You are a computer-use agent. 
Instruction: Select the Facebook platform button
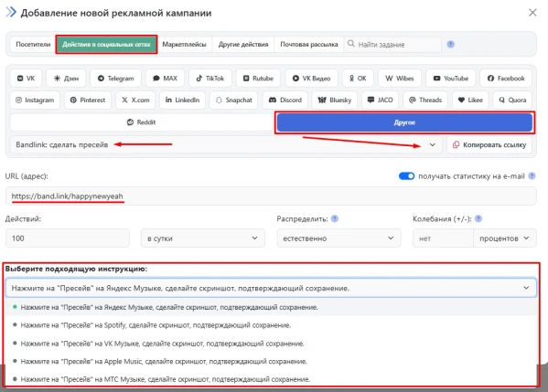click(x=506, y=79)
